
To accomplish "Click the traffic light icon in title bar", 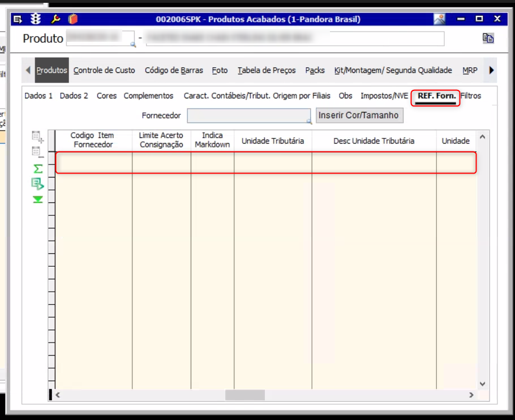I will click(x=36, y=19).
